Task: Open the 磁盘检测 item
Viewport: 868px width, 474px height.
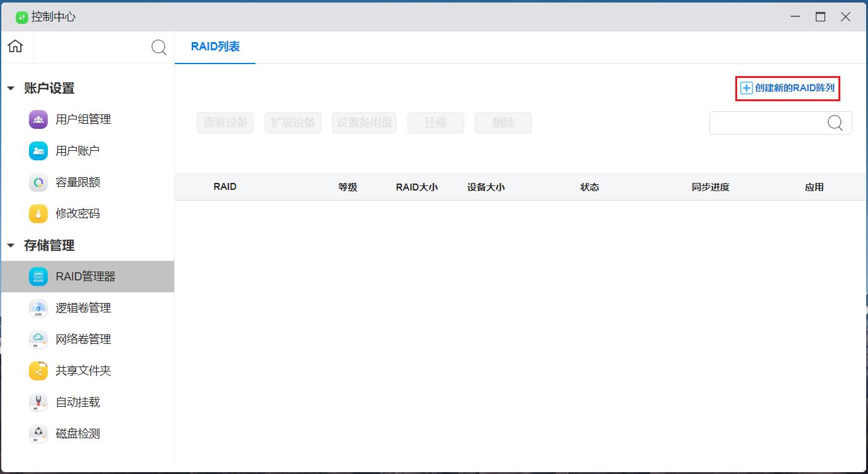Action: [x=77, y=434]
